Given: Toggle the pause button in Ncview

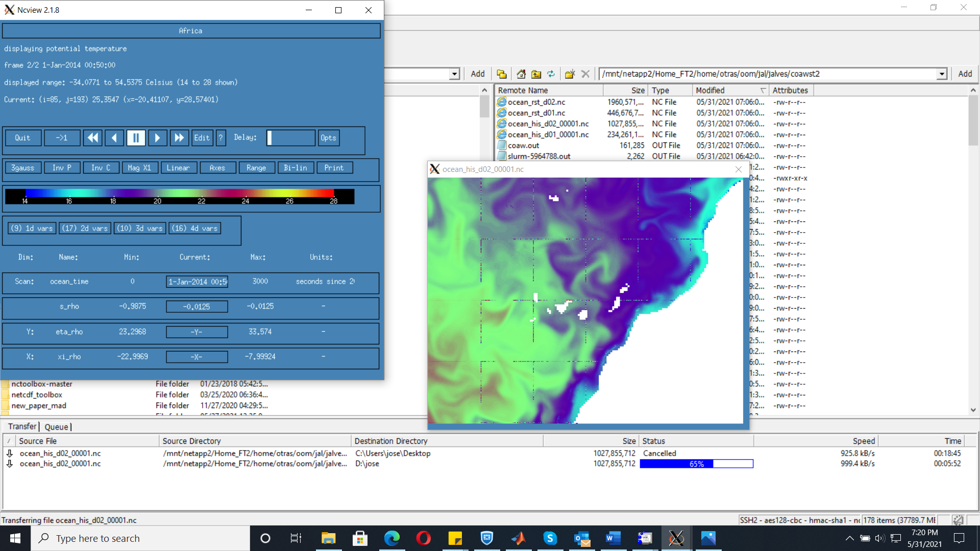Looking at the screenshot, I should pos(136,138).
